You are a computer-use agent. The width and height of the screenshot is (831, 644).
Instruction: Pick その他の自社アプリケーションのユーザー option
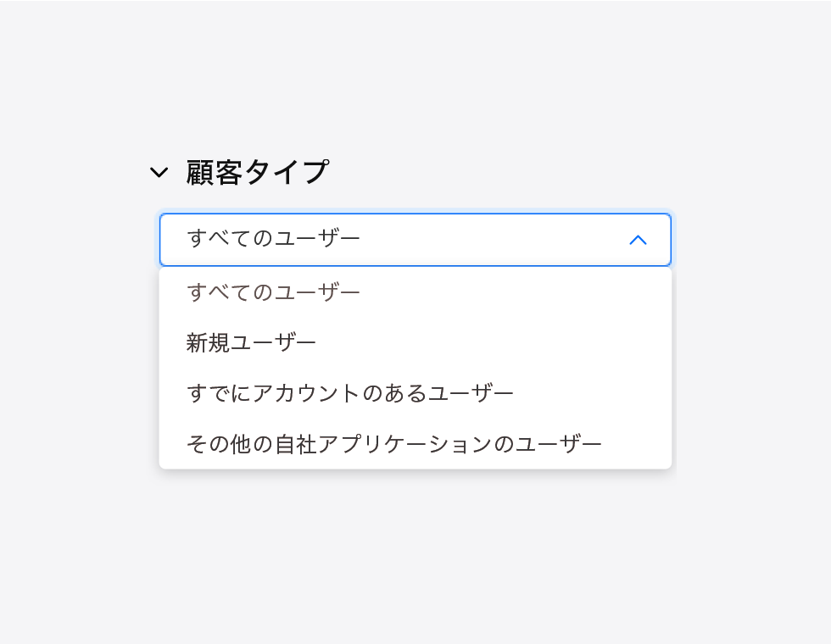pyautogui.click(x=394, y=444)
